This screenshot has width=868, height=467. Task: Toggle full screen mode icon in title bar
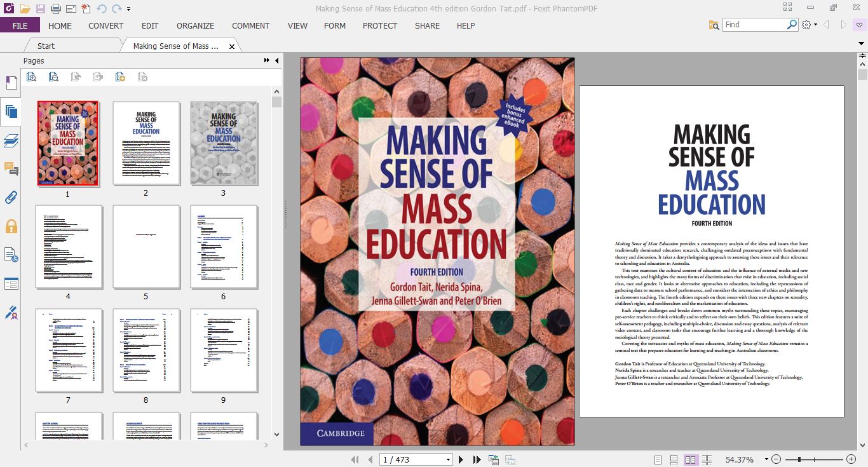(788, 8)
